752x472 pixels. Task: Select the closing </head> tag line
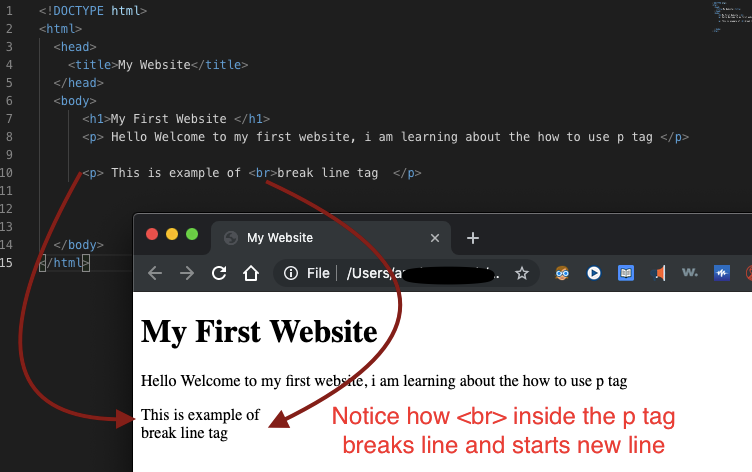coord(78,83)
